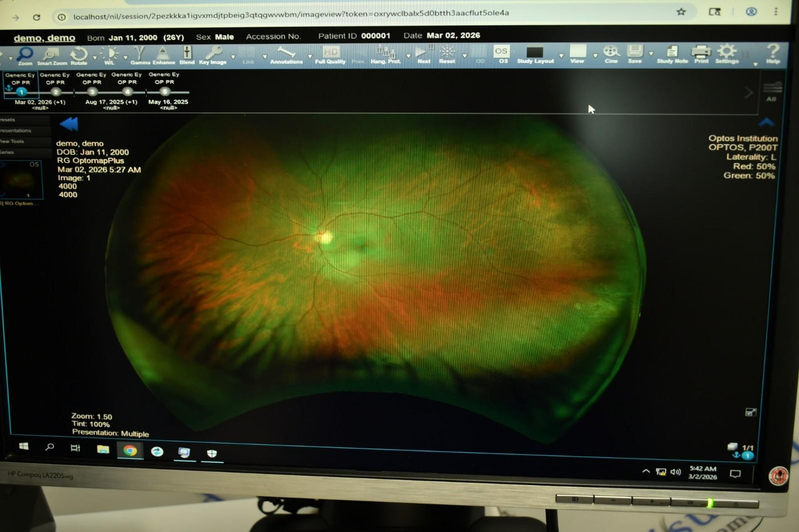Select timeline study marker 1

(x=21, y=92)
